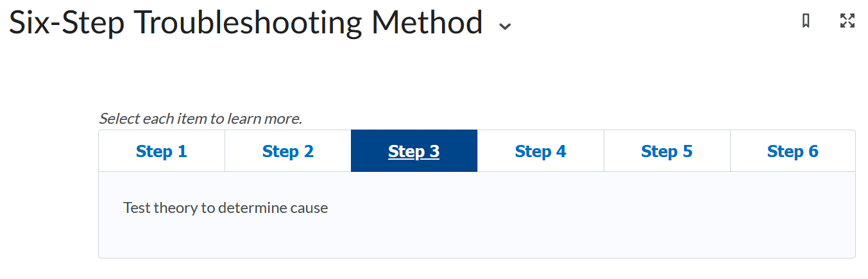Click the word 'Method' in the page heading
Image resolution: width=868 pixels, height=279 pixels.
427,23
